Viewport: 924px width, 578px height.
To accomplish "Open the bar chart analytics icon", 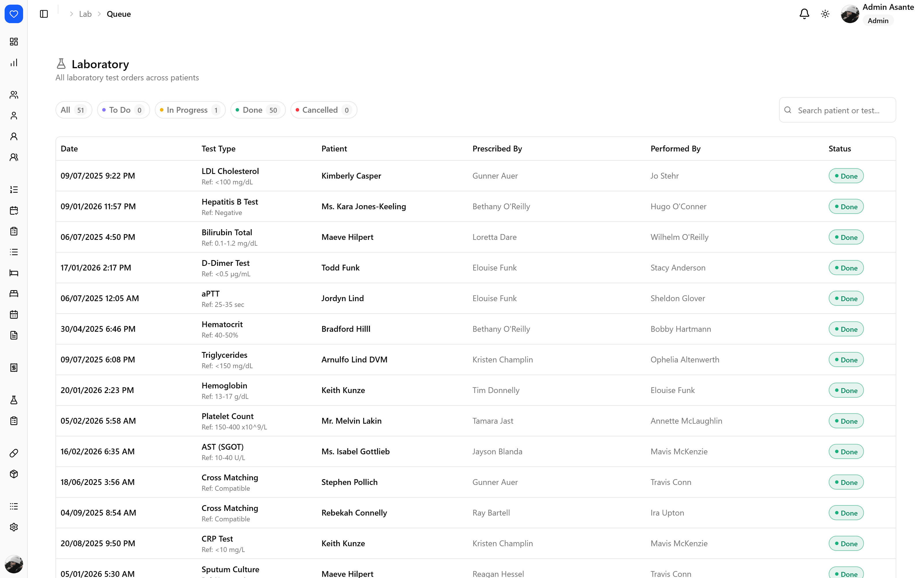I will point(14,63).
